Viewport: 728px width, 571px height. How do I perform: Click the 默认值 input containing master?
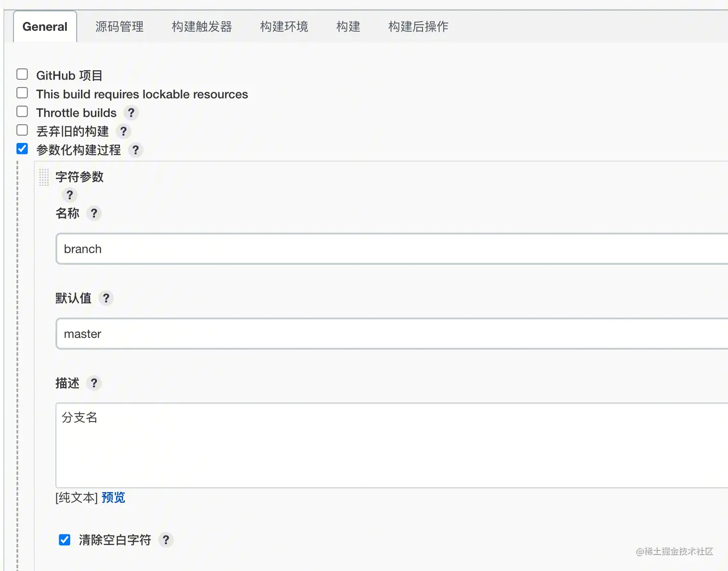392,334
